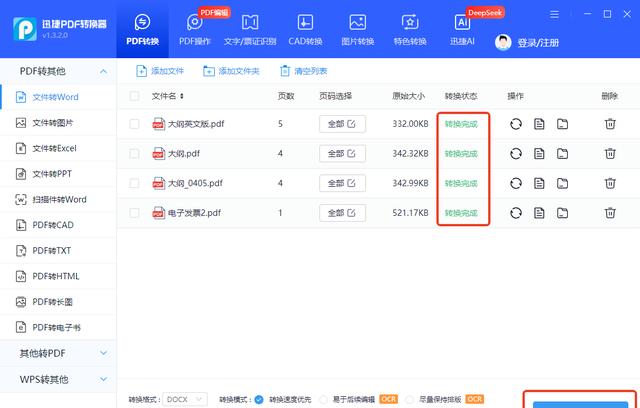The width and height of the screenshot is (640, 408).
Task: Open the CAD转换 tab
Action: [x=305, y=29]
